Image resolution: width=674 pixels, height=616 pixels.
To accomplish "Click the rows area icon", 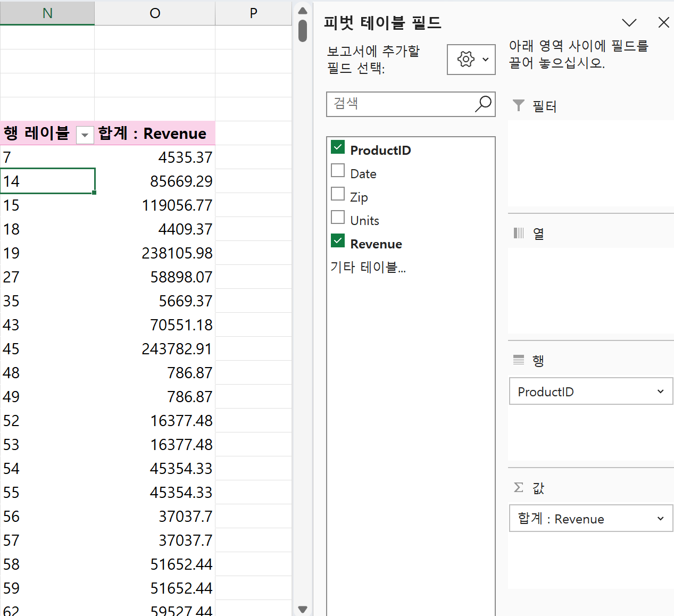I will (518, 360).
